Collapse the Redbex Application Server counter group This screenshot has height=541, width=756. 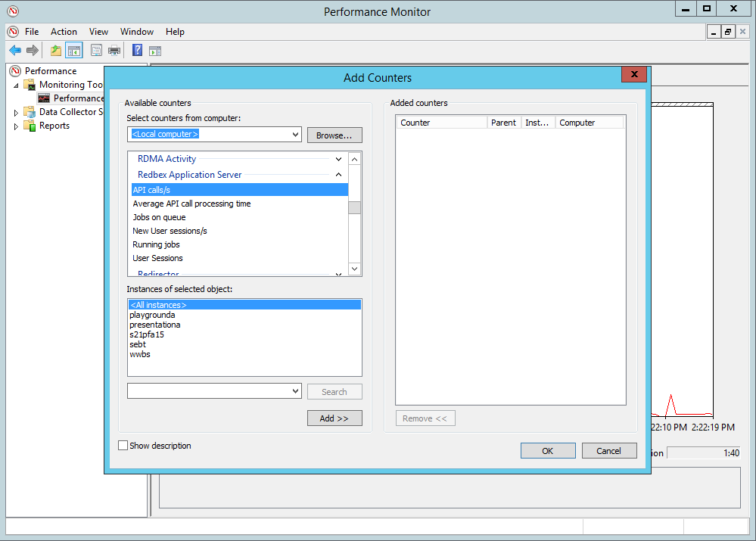[x=339, y=175]
